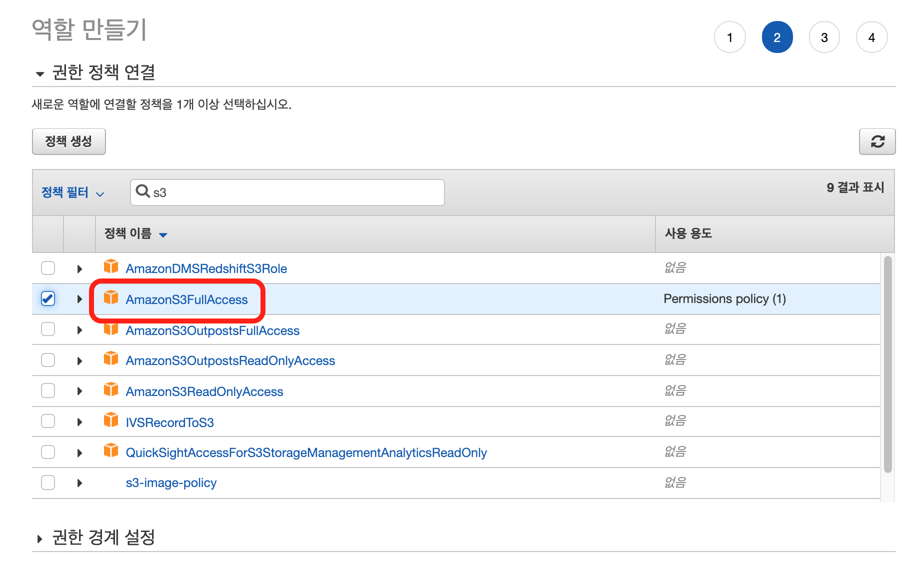Click the 9 결과 표시 result count
The width and height of the screenshot is (924, 582).
(855, 187)
